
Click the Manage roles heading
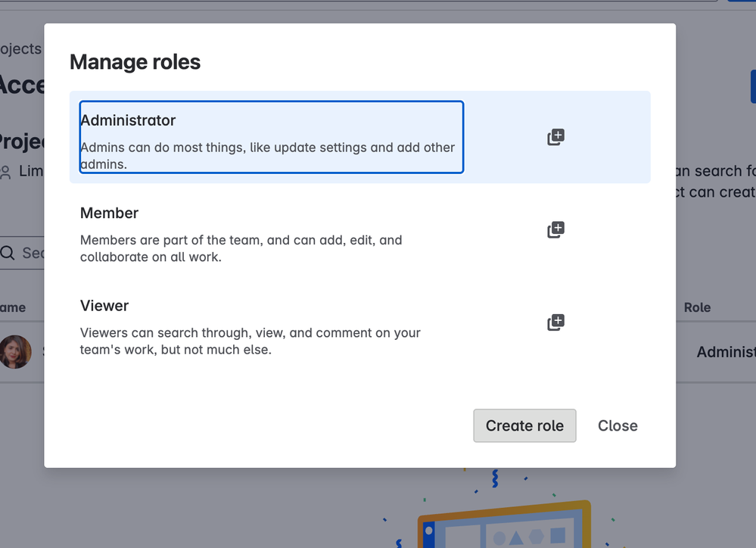[x=135, y=62]
